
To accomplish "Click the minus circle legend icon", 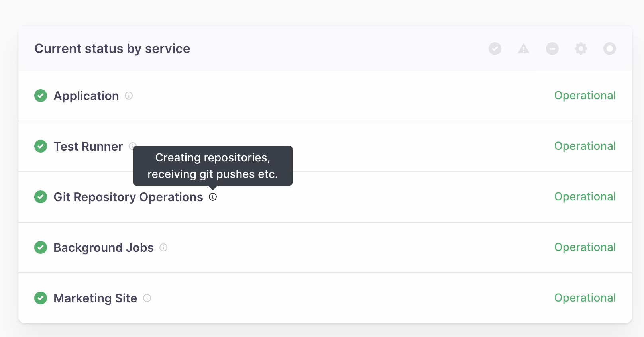I will coord(552,49).
